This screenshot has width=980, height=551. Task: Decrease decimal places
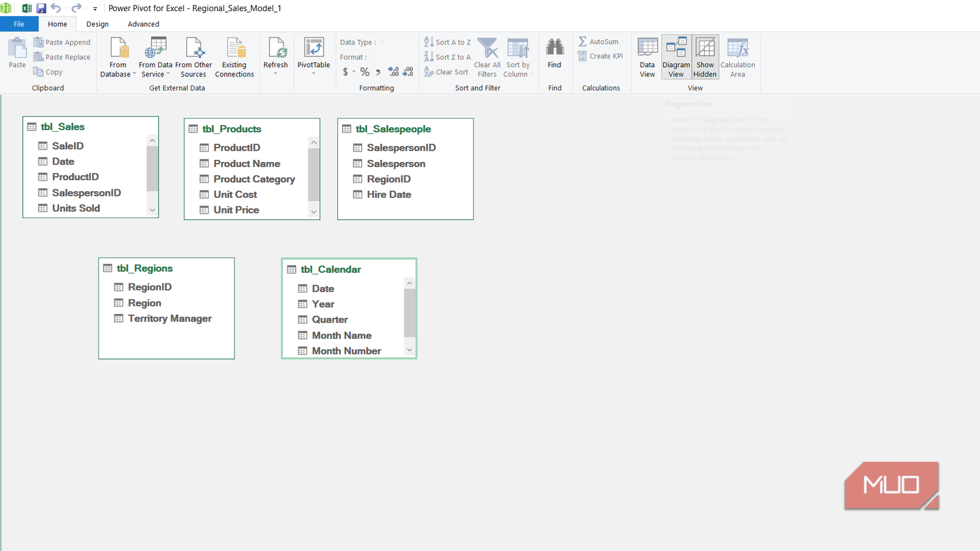pyautogui.click(x=408, y=72)
